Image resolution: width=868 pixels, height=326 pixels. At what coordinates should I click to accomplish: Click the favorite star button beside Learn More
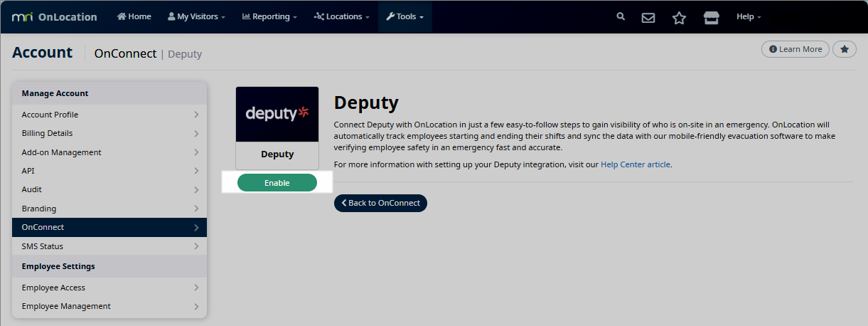(844, 49)
